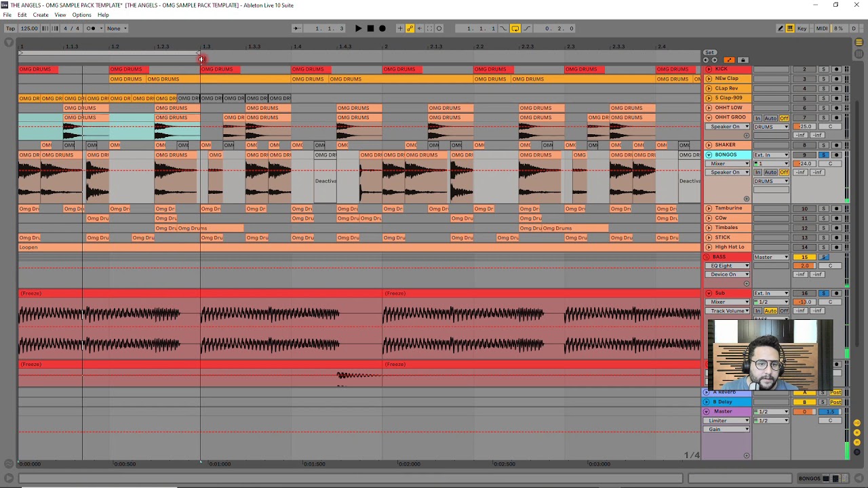868x488 pixels.
Task: Fold the OHHT GROO track
Action: tap(709, 117)
